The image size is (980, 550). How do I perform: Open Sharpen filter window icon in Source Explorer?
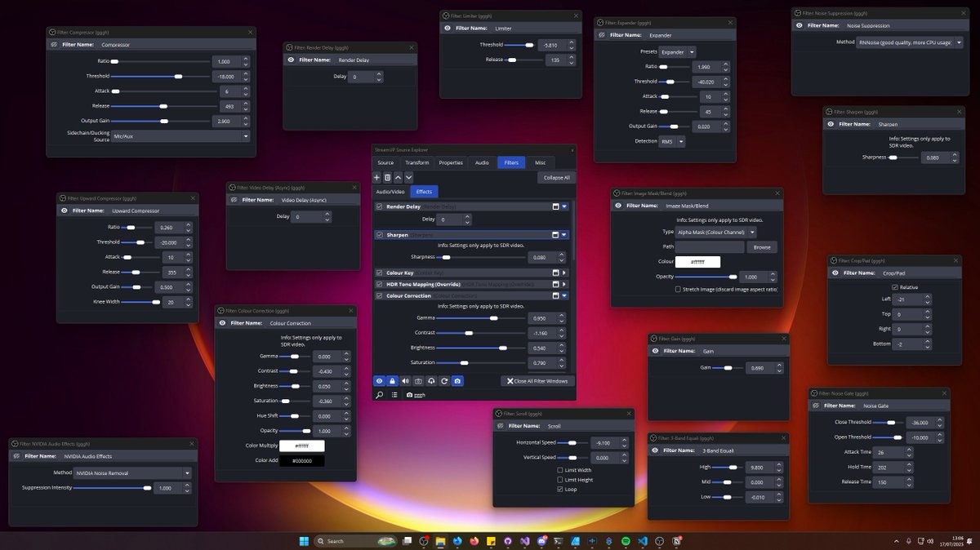point(555,234)
